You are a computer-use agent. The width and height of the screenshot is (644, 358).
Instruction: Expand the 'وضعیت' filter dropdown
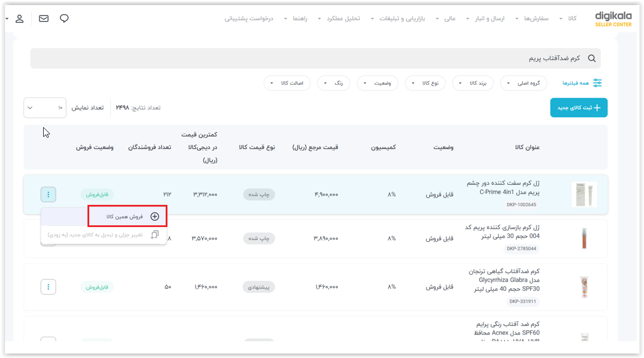377,83
